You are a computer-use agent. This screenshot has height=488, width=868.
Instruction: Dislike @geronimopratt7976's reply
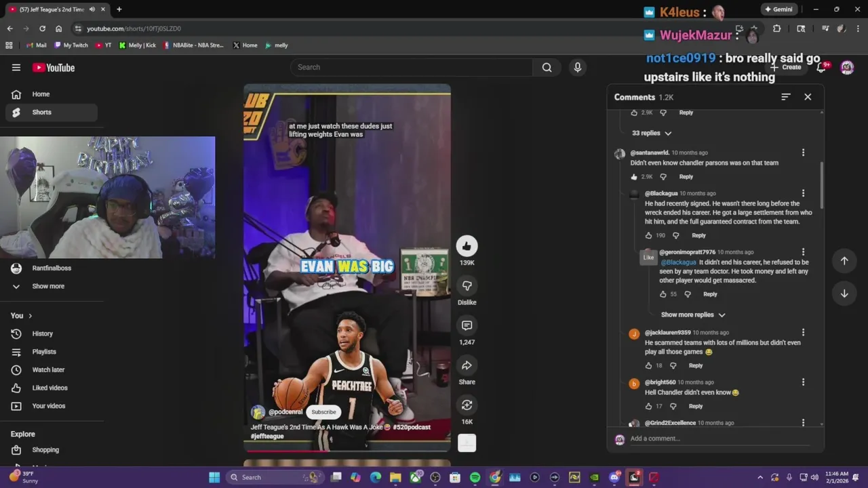coord(687,294)
